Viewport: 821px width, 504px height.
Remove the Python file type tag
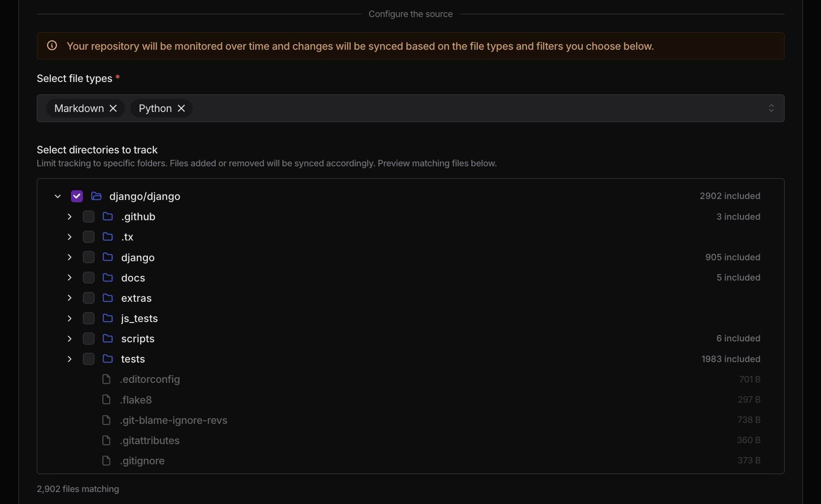(181, 108)
